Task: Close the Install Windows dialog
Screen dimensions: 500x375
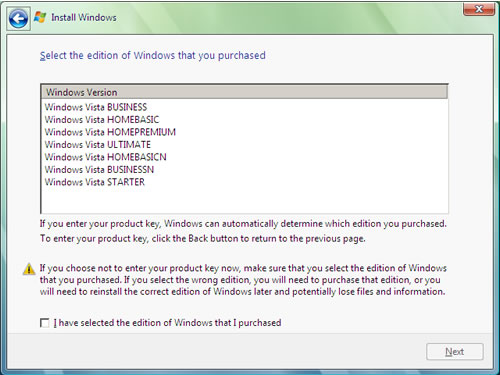Action: click(x=479, y=9)
